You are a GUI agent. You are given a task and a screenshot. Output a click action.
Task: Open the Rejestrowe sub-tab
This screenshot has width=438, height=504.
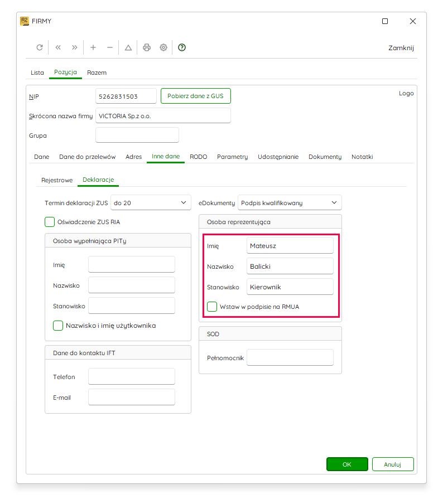[x=57, y=180]
